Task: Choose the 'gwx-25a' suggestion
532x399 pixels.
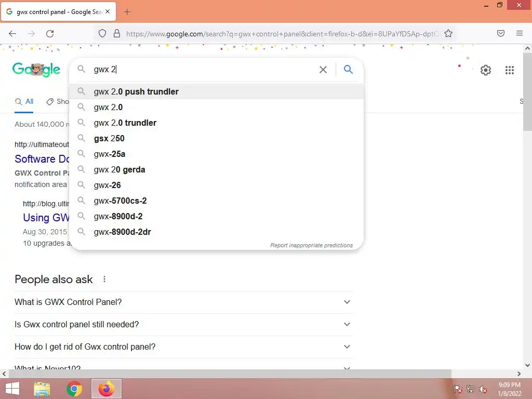Action: pos(216,154)
